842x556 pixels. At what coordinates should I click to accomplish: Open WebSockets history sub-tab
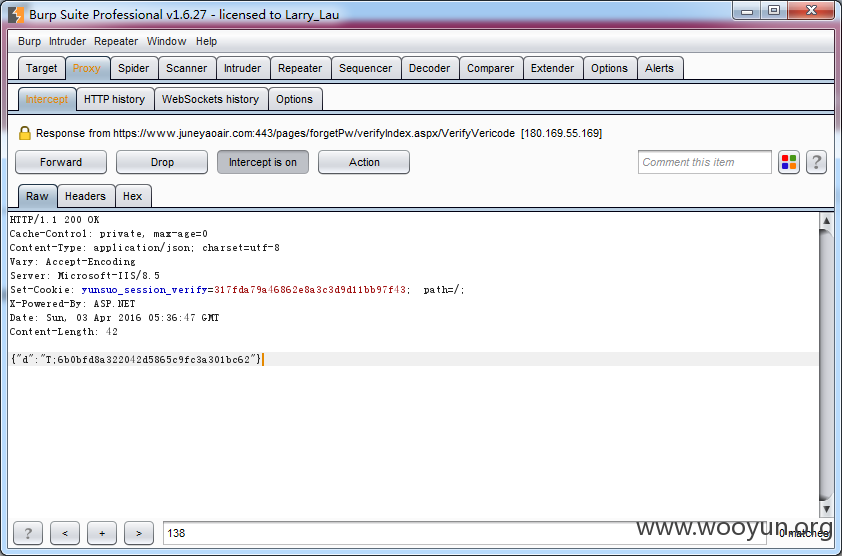(210, 99)
